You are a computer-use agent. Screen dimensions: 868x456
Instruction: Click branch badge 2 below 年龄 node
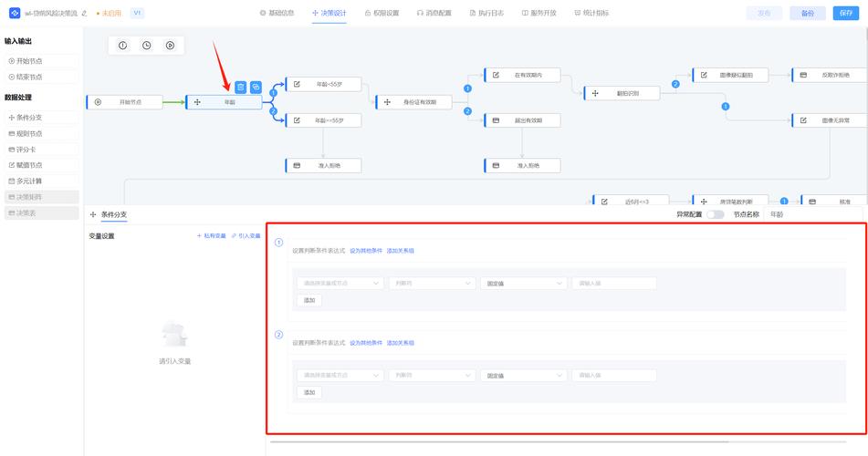point(273,111)
